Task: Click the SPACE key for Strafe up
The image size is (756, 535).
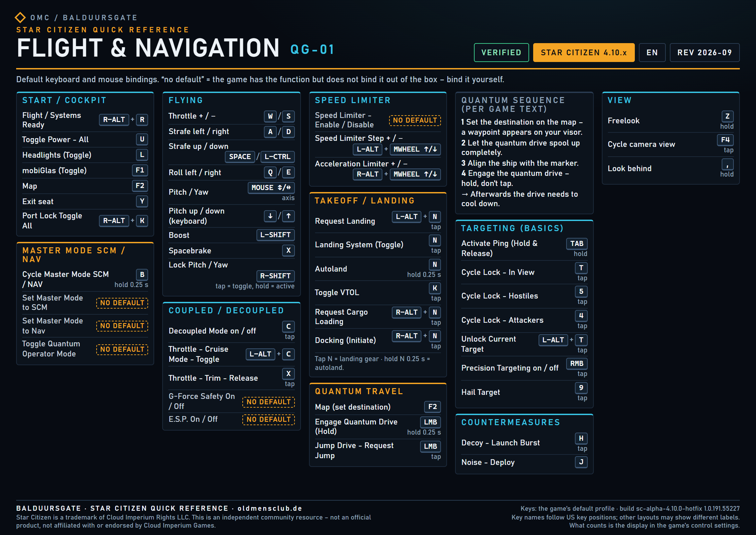Action: 240,157
